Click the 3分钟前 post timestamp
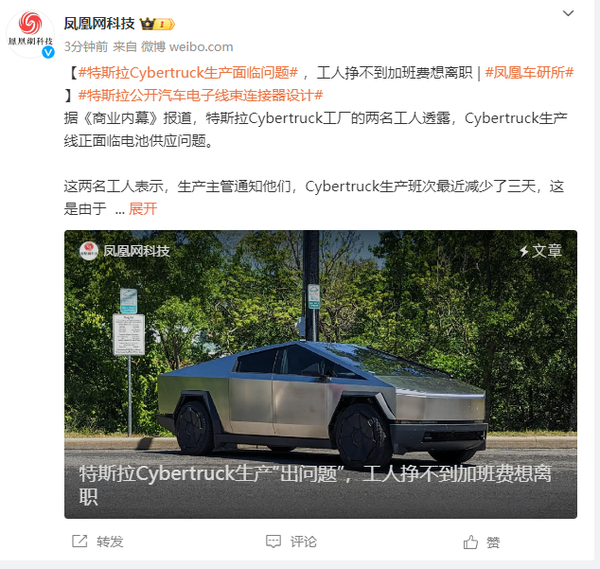The height and width of the screenshot is (569, 600). point(86,47)
